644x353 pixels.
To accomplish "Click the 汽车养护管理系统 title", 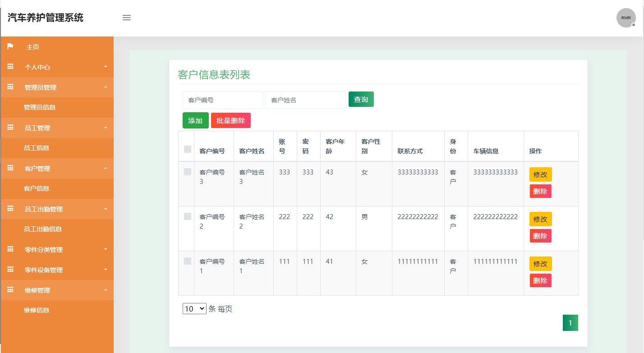I will tap(46, 18).
